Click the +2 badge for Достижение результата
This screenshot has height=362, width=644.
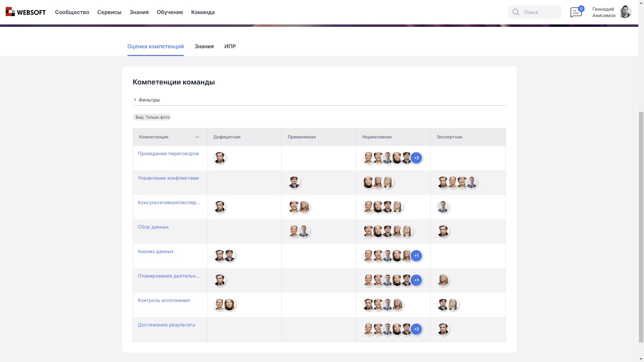[417, 329]
